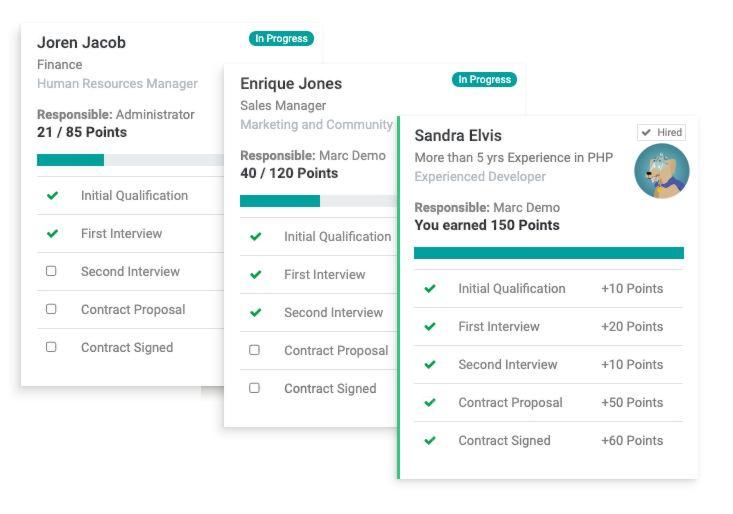This screenshot has height=514, width=733.
Task: Click the check icon for Enrique's Initial Qualification
Action: point(255,237)
